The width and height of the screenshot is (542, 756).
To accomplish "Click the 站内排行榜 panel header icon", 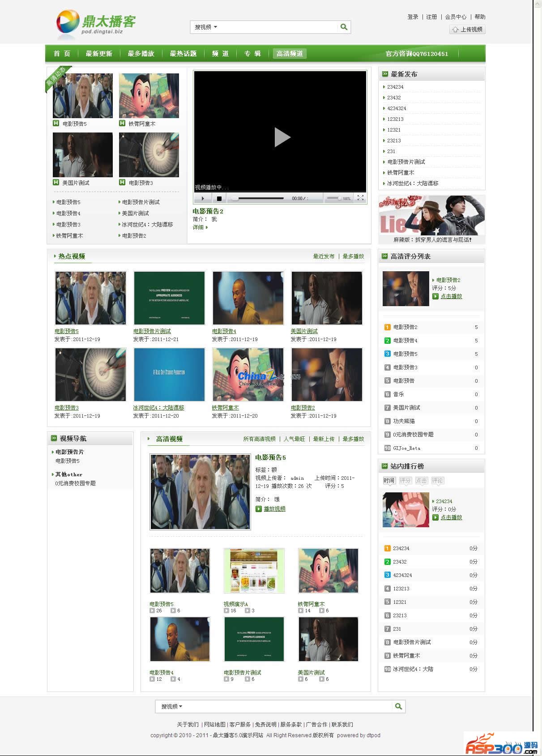I will tap(384, 466).
